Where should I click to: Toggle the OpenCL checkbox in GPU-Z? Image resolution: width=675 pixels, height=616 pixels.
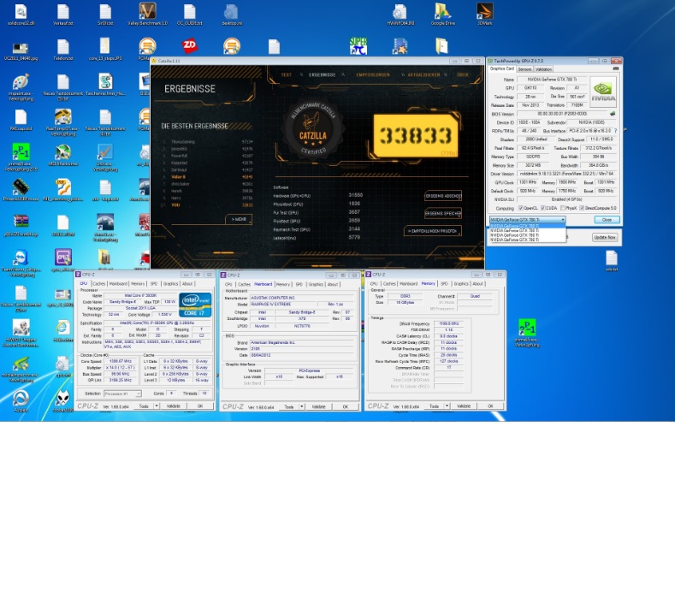(521, 208)
